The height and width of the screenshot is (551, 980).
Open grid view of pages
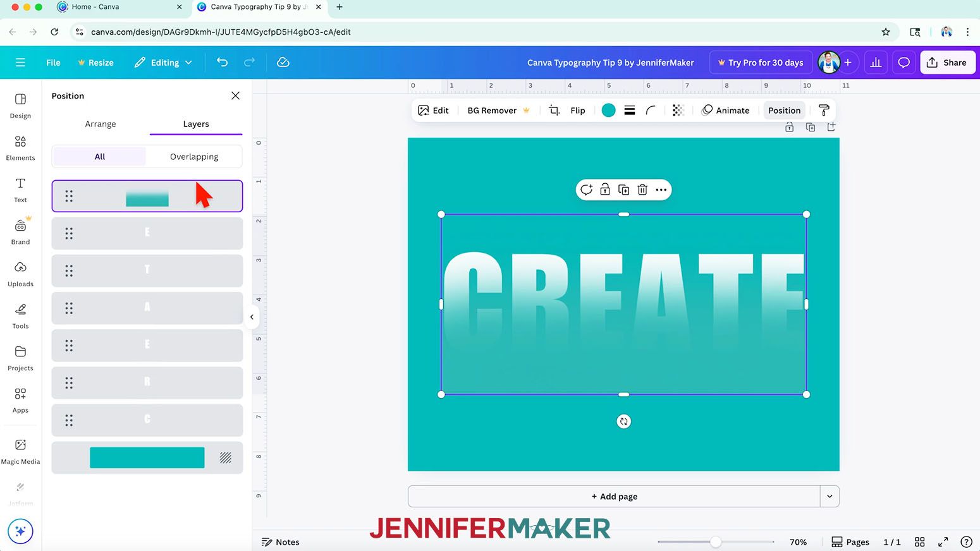920,542
